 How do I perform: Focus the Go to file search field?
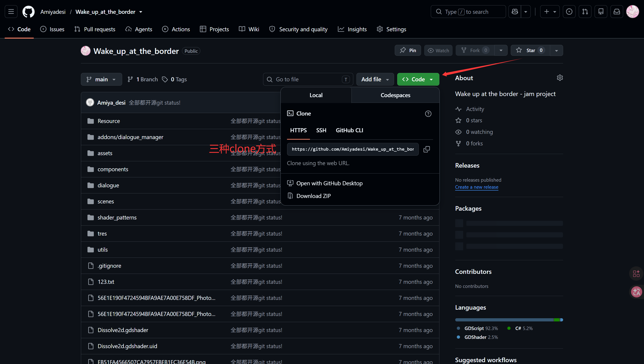pos(308,79)
